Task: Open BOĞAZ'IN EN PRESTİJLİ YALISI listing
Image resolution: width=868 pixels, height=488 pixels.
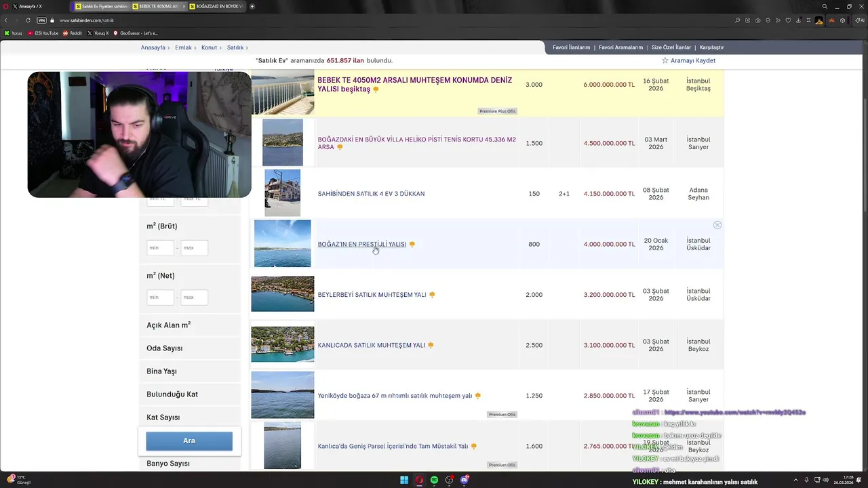Action: tap(362, 244)
